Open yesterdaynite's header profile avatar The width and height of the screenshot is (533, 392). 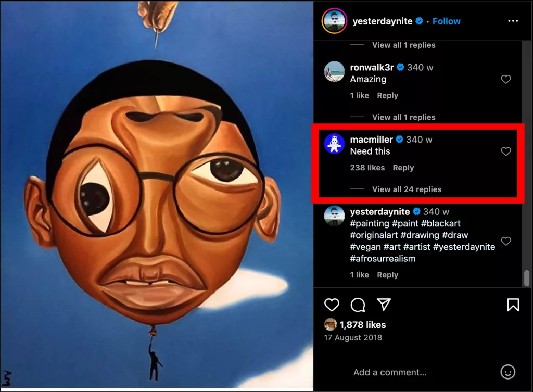pyautogui.click(x=335, y=21)
